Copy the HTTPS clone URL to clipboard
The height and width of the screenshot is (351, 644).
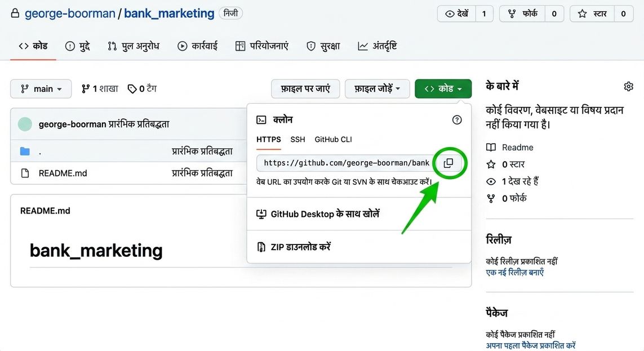[448, 163]
